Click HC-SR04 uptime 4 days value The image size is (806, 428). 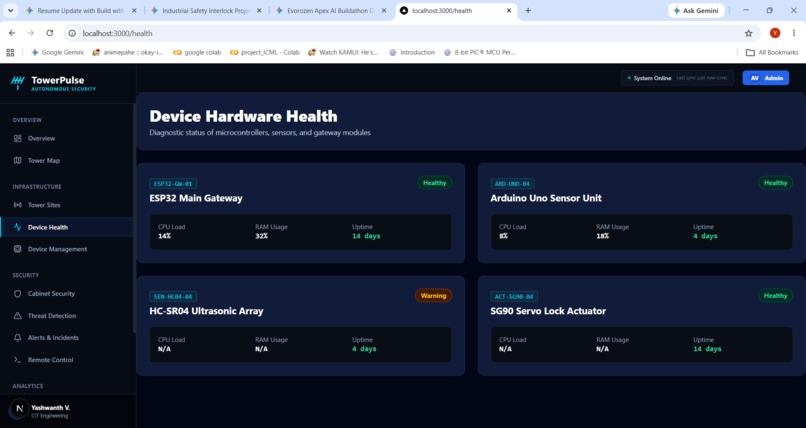coord(364,349)
